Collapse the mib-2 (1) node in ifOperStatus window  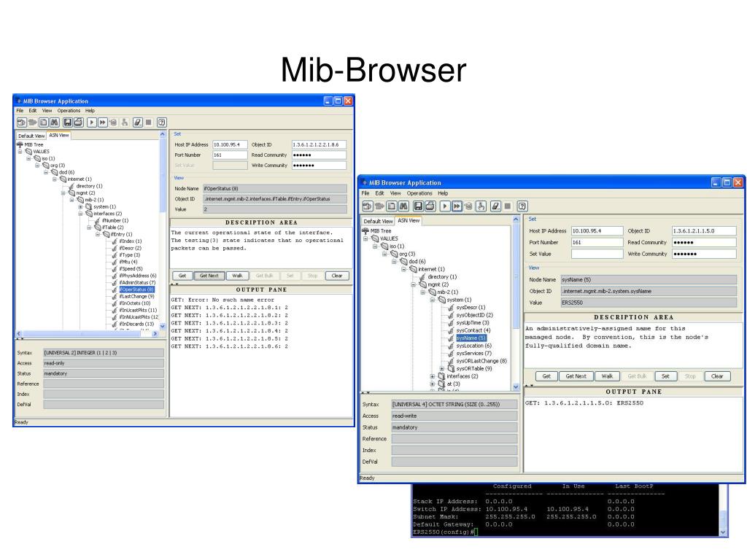tap(72, 200)
